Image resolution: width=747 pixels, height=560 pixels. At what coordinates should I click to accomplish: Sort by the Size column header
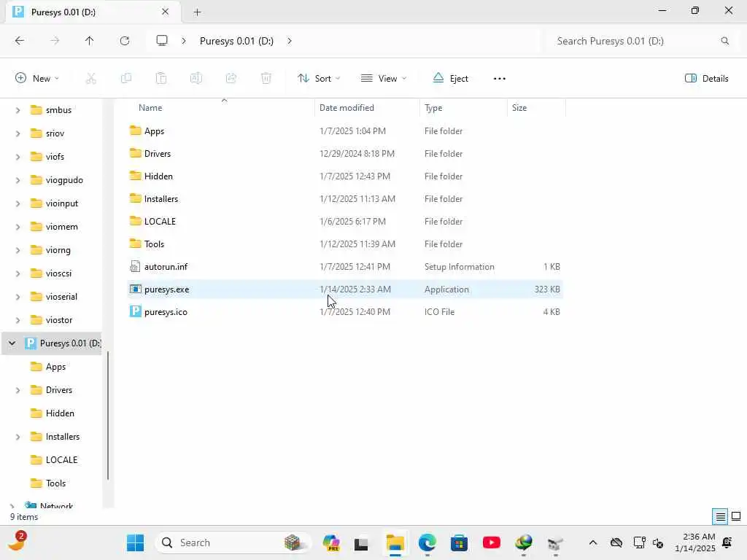pyautogui.click(x=536, y=108)
